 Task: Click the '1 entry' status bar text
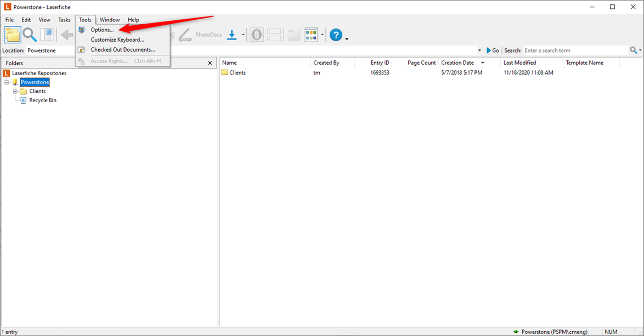click(x=10, y=332)
